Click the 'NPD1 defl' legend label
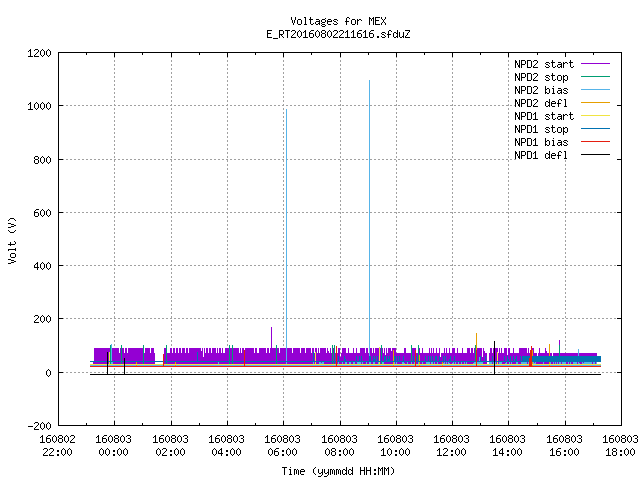 (x=541, y=156)
